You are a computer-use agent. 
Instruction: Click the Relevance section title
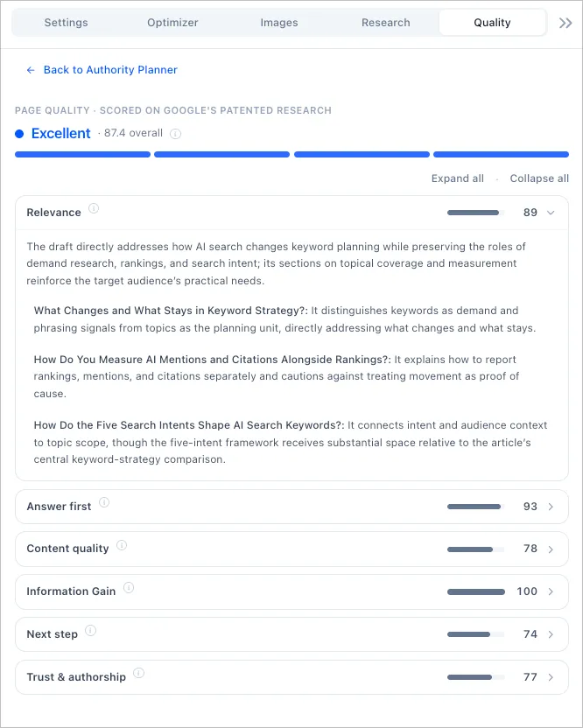[53, 213]
